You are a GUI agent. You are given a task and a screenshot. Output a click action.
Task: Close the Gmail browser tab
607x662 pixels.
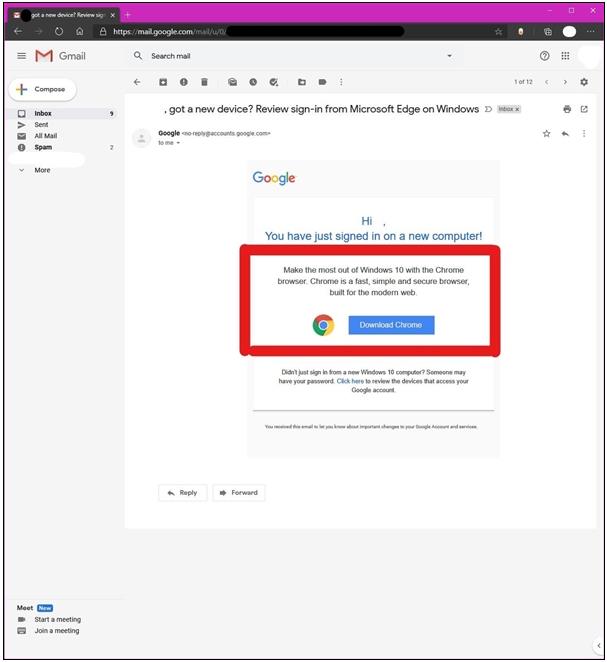click(x=113, y=15)
